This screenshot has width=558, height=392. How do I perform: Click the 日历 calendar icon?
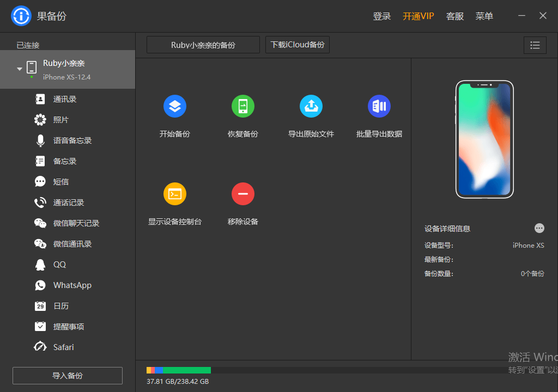coord(40,306)
